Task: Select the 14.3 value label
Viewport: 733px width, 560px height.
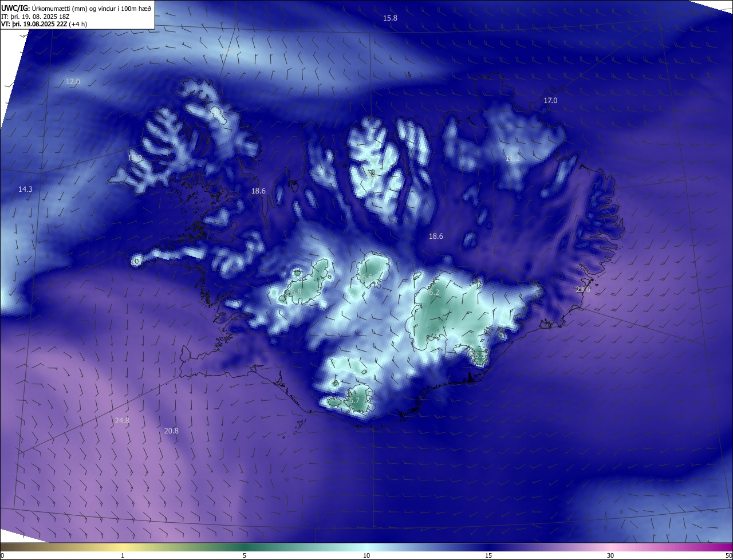Action: pos(25,189)
